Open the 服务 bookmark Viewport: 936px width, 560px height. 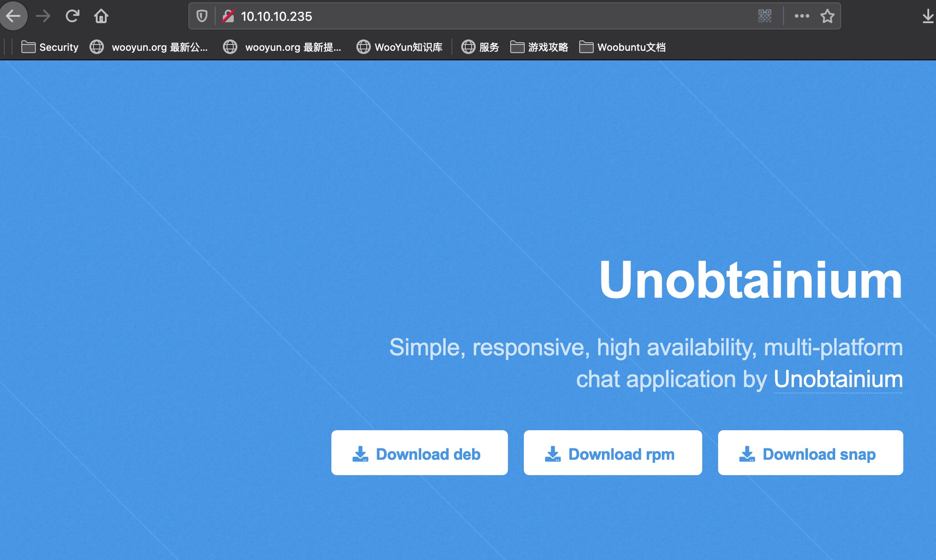(x=480, y=47)
